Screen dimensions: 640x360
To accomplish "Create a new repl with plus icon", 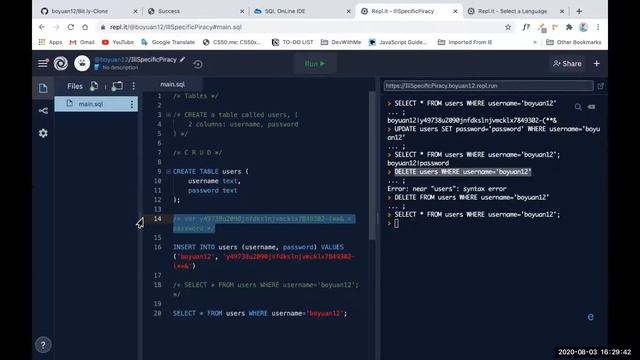I will click(597, 64).
